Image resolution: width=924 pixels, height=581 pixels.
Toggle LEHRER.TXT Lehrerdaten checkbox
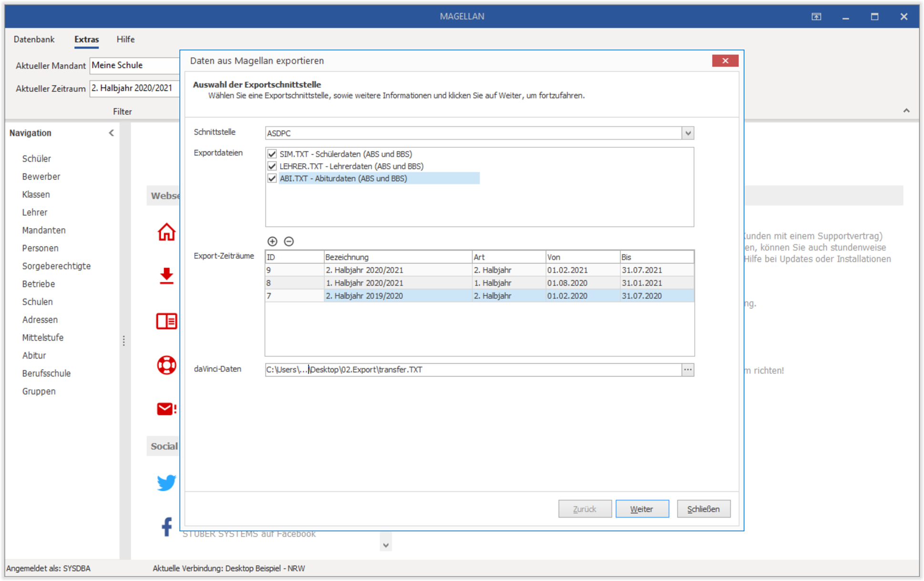272,166
